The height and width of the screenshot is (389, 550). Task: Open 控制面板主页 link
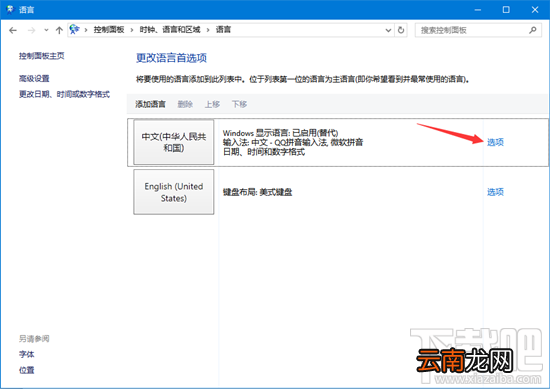coord(41,56)
